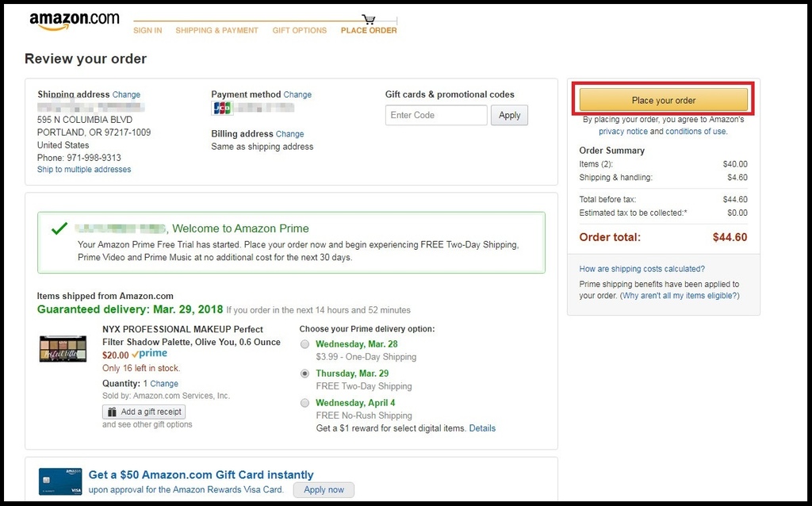Click the shopping cart icon in progress bar
Screen dimensions: 812x506
point(369,19)
